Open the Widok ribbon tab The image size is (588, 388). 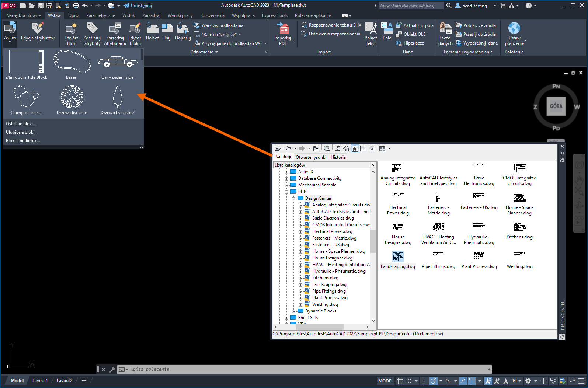pos(129,15)
